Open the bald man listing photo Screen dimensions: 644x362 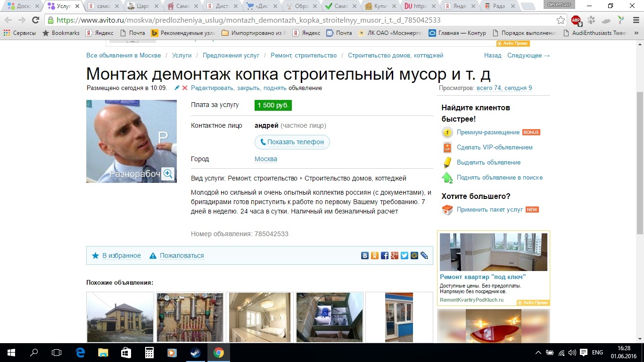point(132,141)
